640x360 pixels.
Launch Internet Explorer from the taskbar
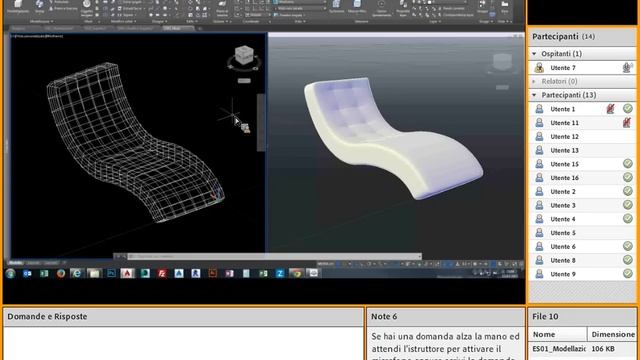[x=77, y=273]
